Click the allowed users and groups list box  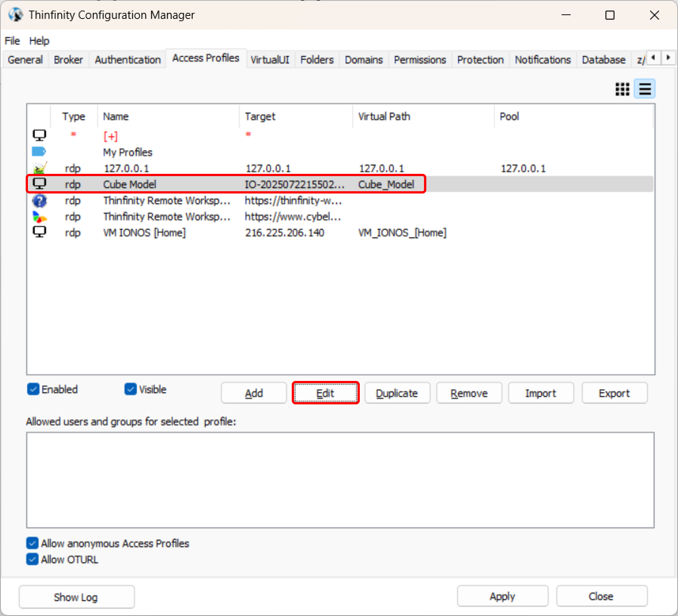[340, 480]
